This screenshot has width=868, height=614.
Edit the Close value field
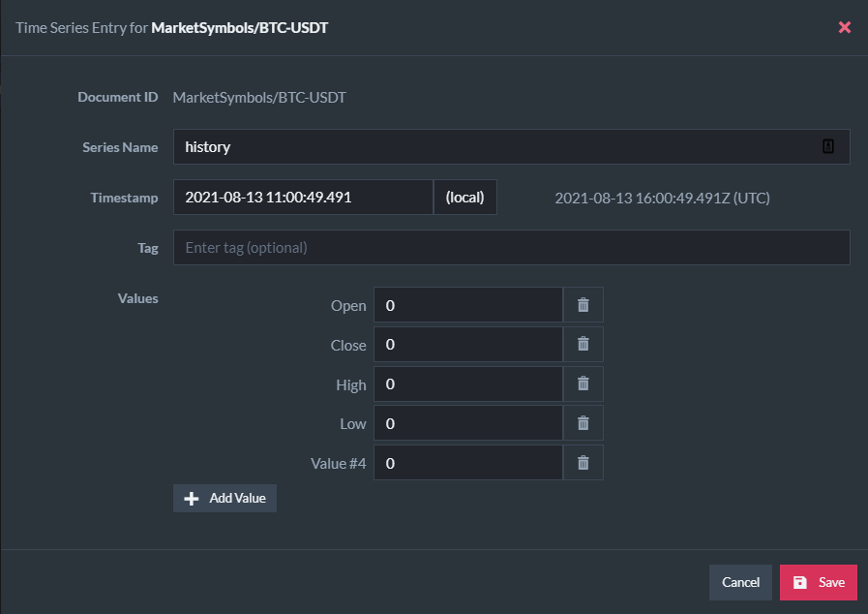pos(467,344)
